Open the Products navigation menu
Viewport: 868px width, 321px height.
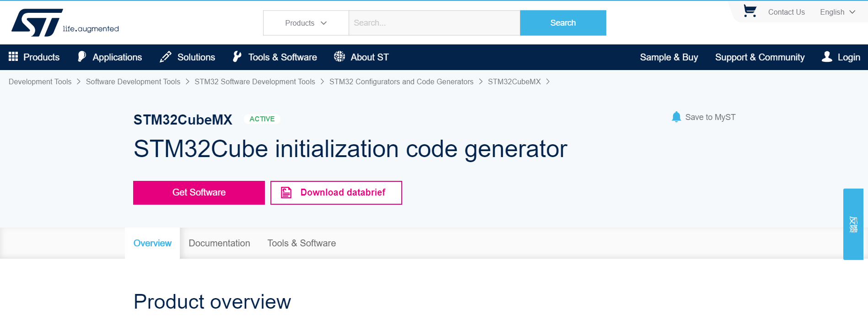34,57
